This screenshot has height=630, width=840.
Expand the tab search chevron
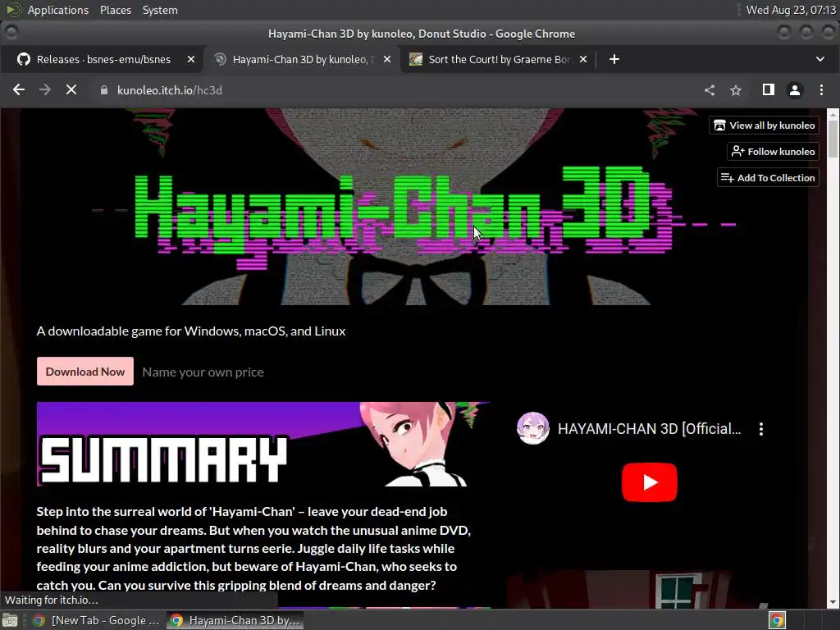click(x=820, y=59)
